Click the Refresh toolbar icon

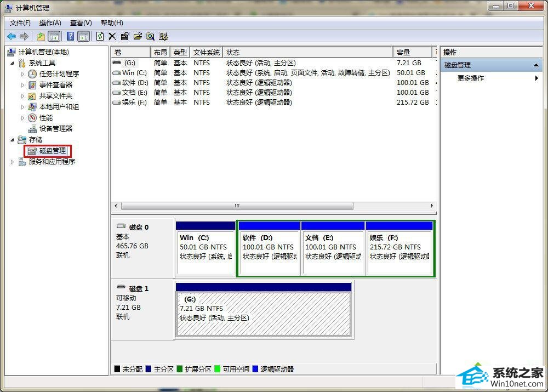click(x=100, y=36)
